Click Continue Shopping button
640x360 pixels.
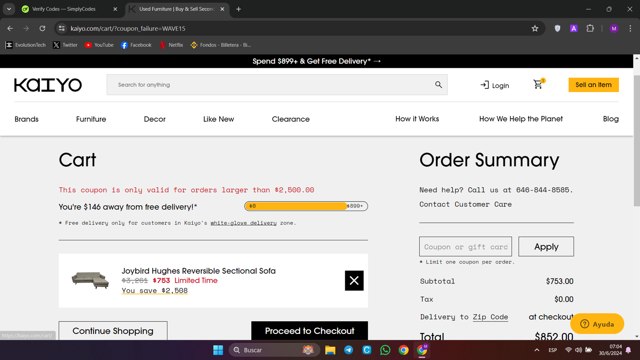tap(113, 331)
